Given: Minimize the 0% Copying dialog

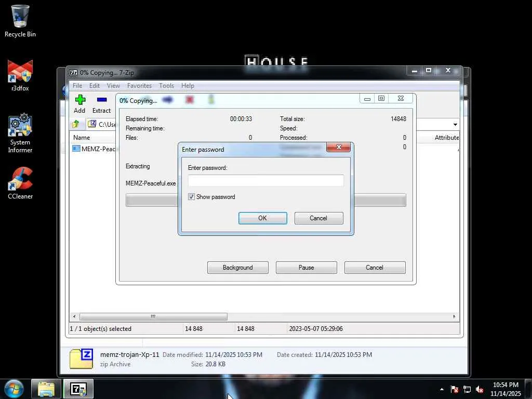Looking at the screenshot, I should pos(367,99).
